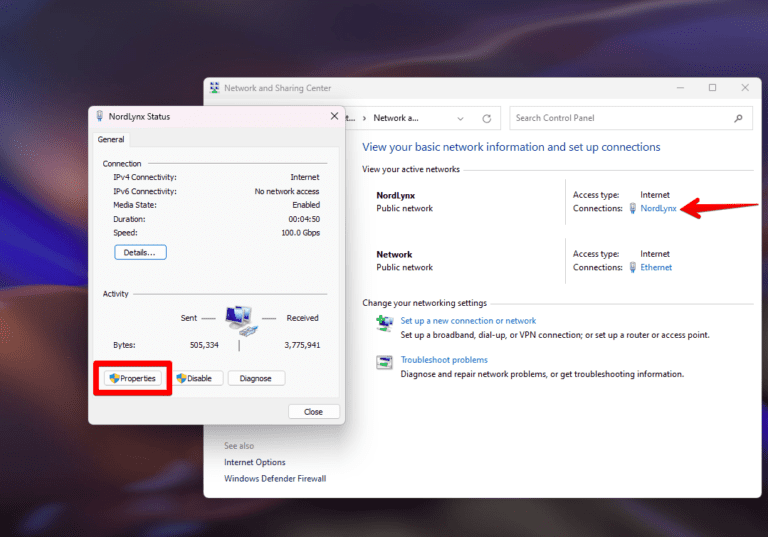Open connection Details
Image resolution: width=768 pixels, height=537 pixels.
click(140, 252)
